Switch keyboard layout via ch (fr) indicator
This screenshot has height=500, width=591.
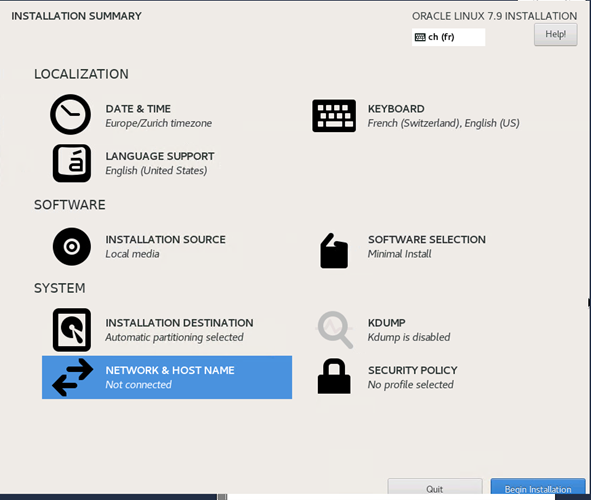point(448,37)
